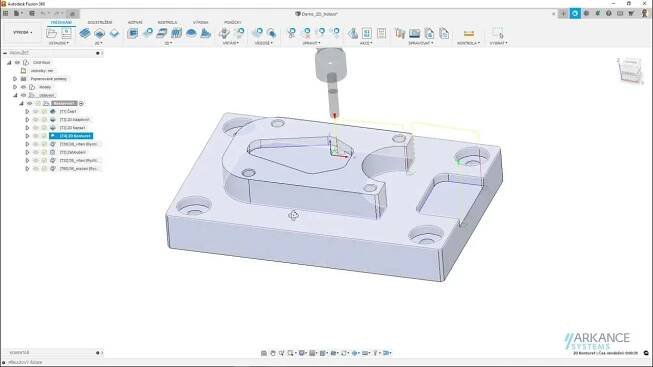
Task: Open the 3D toolbar group dropdown
Action: click(168, 43)
